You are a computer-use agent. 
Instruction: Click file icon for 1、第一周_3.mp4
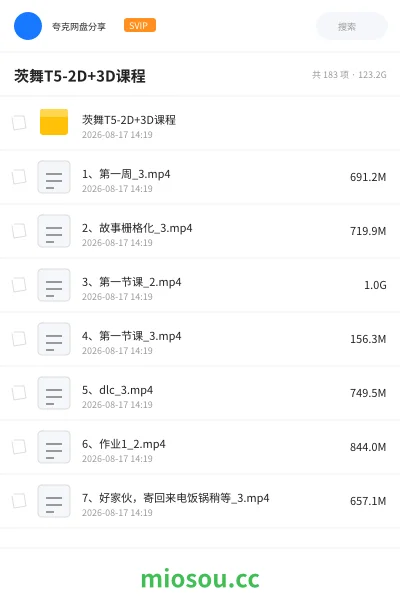(54, 177)
